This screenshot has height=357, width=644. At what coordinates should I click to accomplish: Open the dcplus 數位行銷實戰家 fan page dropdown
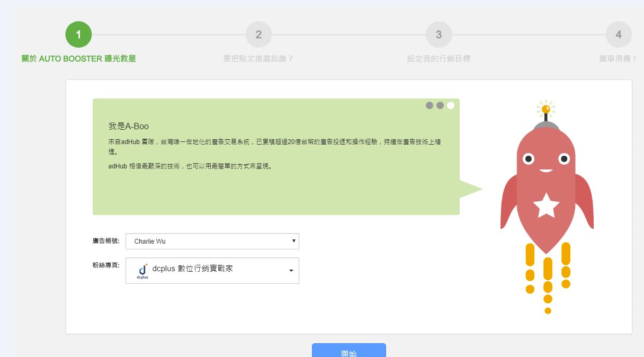coord(212,270)
